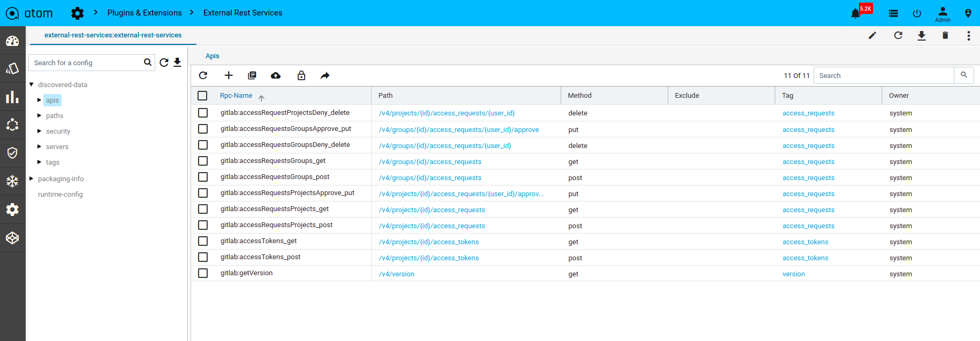
Task: Open the version tag link
Action: pos(794,274)
